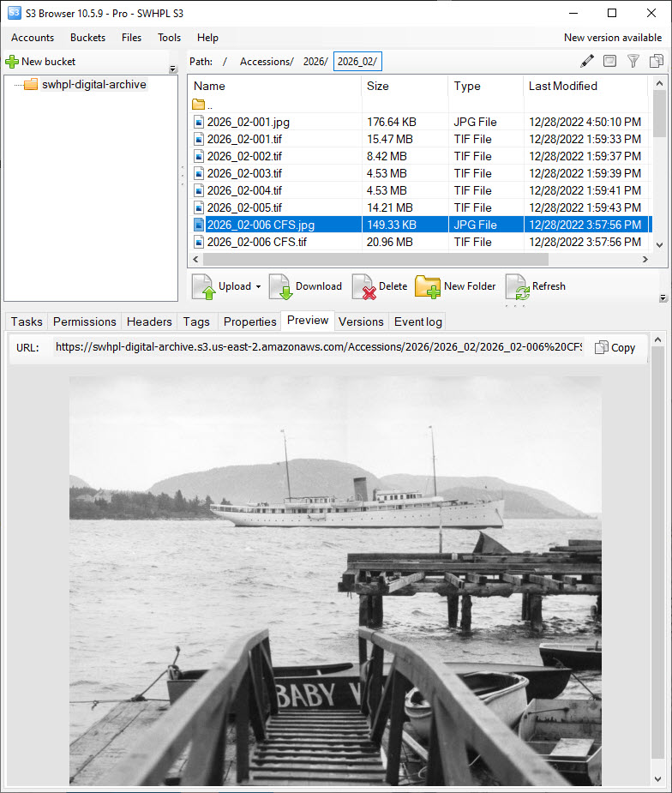Open the Upload dropdown arrow
This screenshot has width=672, height=793.
258,286
